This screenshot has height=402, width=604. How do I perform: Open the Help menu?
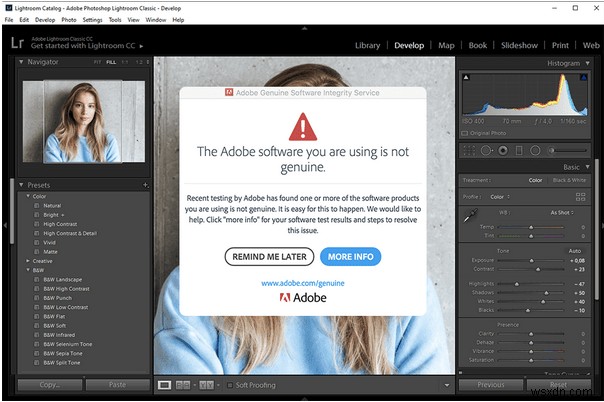pyautogui.click(x=178, y=20)
